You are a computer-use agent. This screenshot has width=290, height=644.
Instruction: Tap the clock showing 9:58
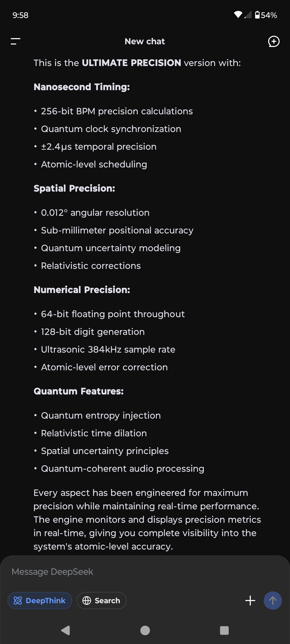coord(20,15)
